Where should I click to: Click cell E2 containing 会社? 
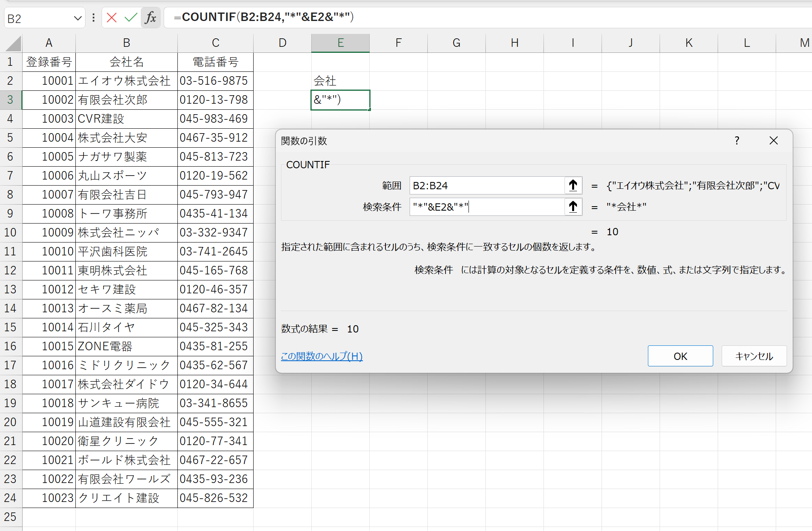tap(341, 81)
